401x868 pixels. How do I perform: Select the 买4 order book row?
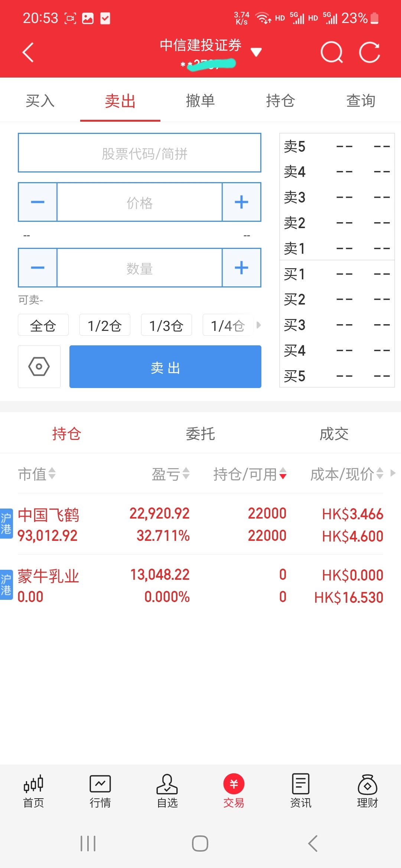click(337, 351)
